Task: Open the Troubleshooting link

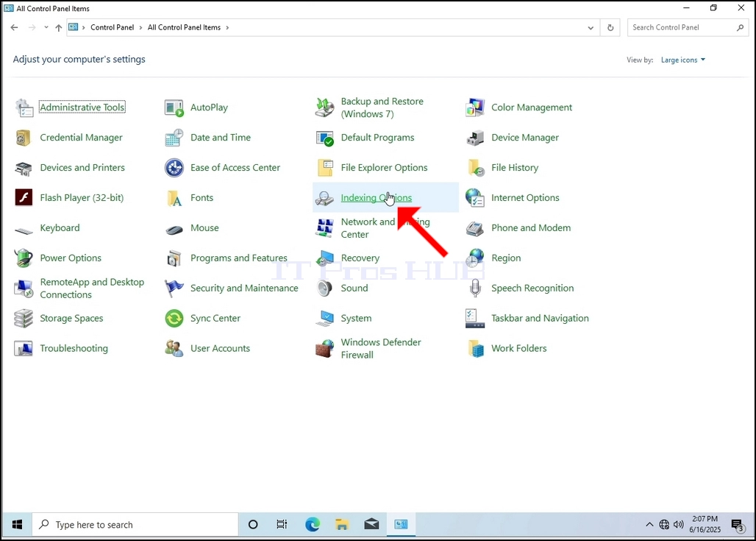Action: click(74, 348)
